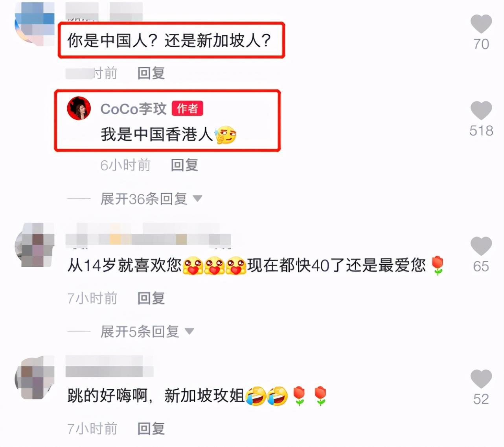Open the avatar beside the 新加坡玫姐 comment
The width and height of the screenshot is (504, 447).
click(35, 377)
